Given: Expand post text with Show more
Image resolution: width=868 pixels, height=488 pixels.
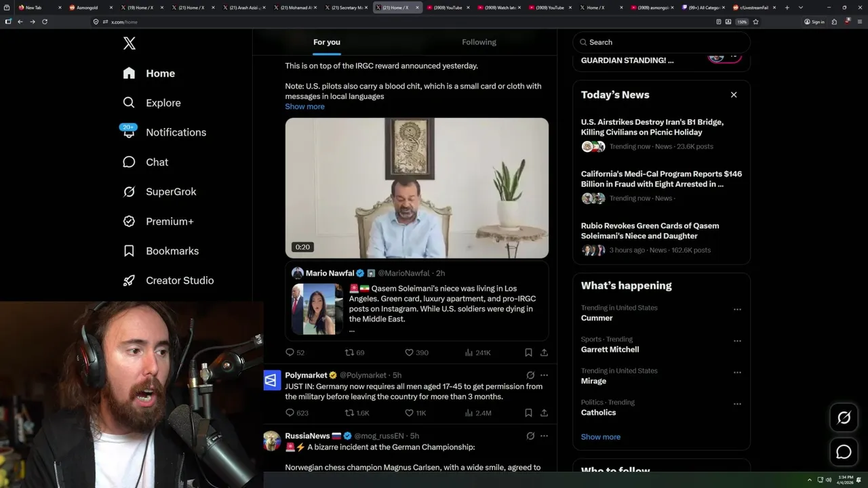Looking at the screenshot, I should (304, 106).
